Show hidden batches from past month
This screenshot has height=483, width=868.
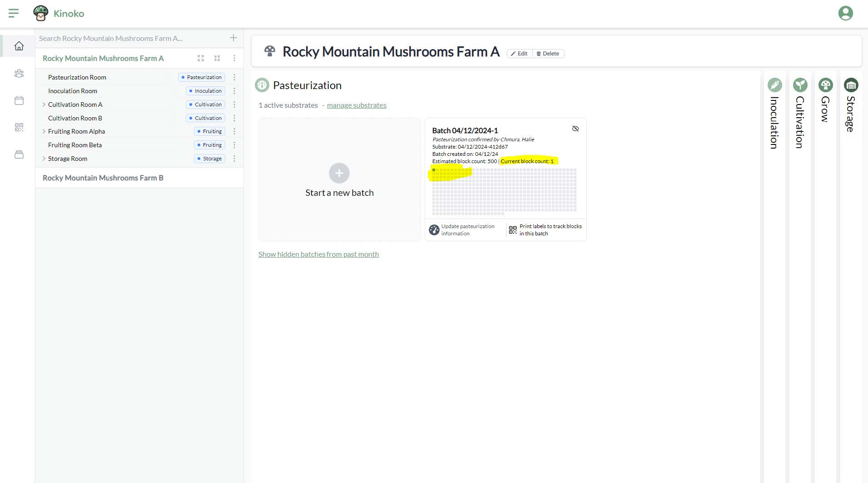[x=318, y=254]
